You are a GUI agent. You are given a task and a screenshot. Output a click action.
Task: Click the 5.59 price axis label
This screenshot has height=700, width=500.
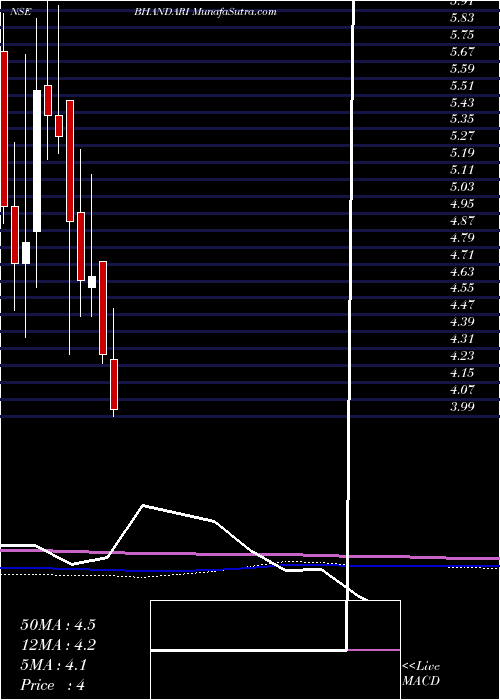[x=462, y=69]
